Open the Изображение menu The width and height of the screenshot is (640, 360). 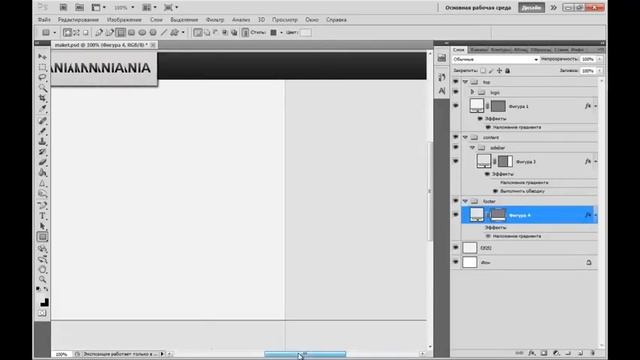(x=124, y=20)
